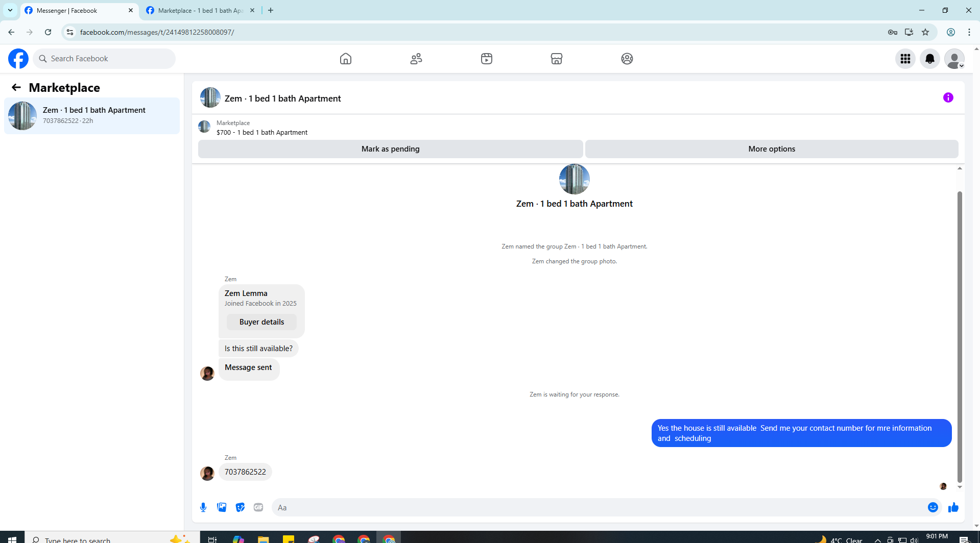Click the chat header title Zem · 1 bed 1 bath Apartment
Image resolution: width=980 pixels, height=543 pixels.
tap(282, 98)
